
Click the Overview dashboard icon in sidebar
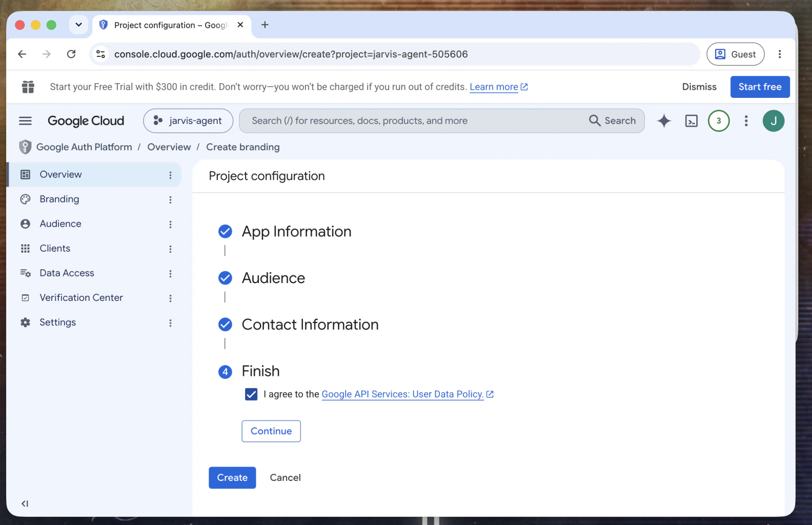25,174
